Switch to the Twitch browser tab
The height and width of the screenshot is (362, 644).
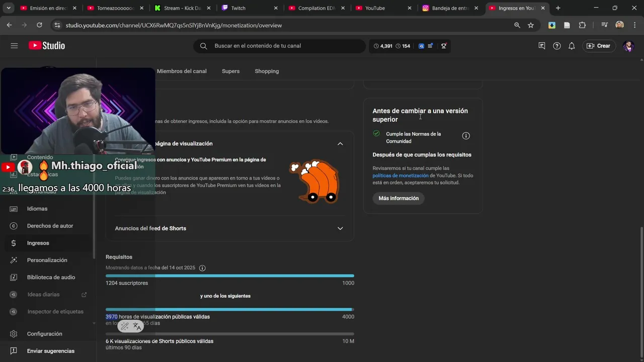click(249, 8)
